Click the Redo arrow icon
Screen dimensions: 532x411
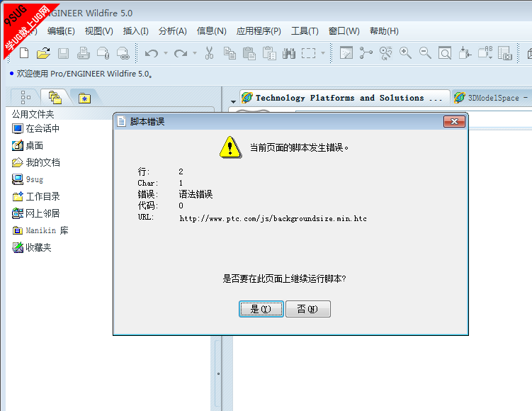click(181, 53)
